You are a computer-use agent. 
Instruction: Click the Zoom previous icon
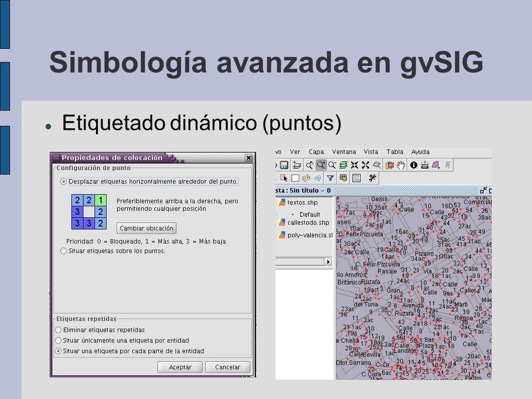309,166
